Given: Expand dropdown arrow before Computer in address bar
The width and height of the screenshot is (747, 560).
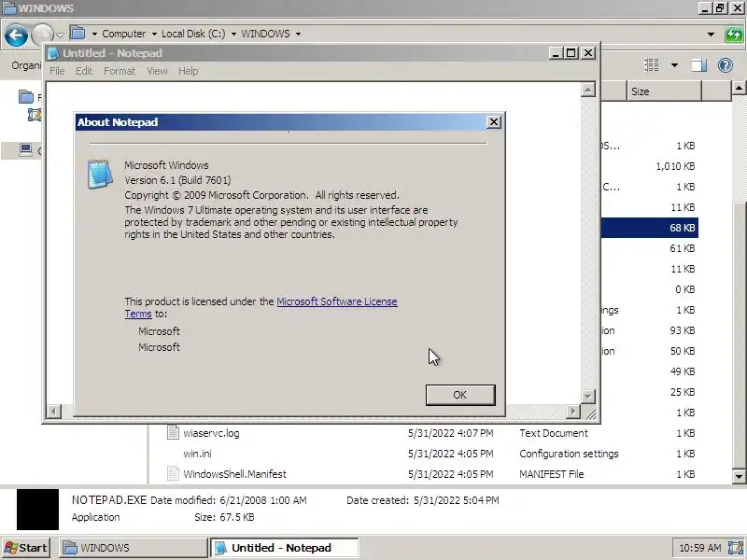Looking at the screenshot, I should (x=94, y=34).
